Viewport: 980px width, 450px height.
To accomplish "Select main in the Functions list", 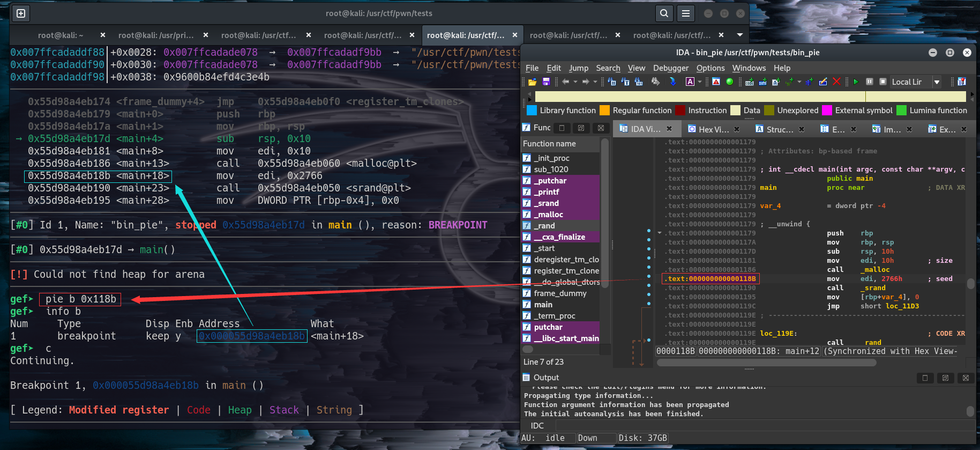I will 561,305.
